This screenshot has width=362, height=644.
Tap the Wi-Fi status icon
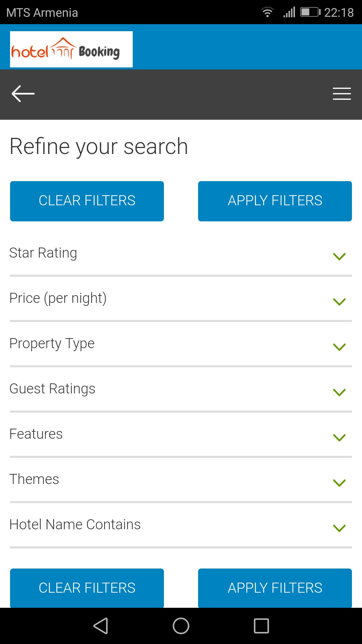tap(267, 12)
